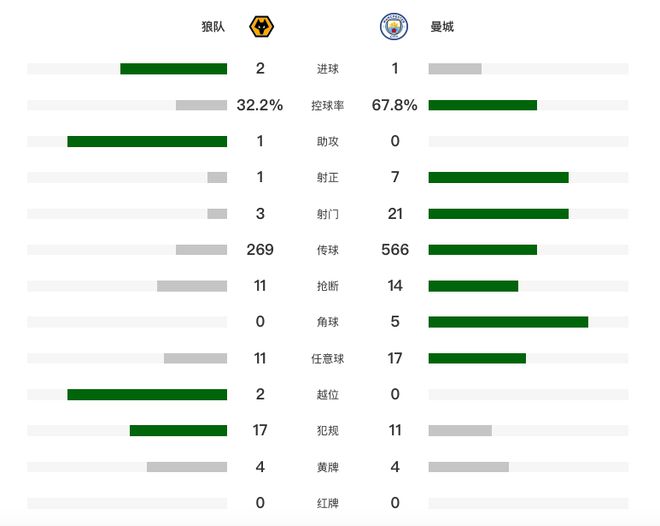Click the 任意球 free kicks label
The width and height of the screenshot is (660, 526).
327,358
